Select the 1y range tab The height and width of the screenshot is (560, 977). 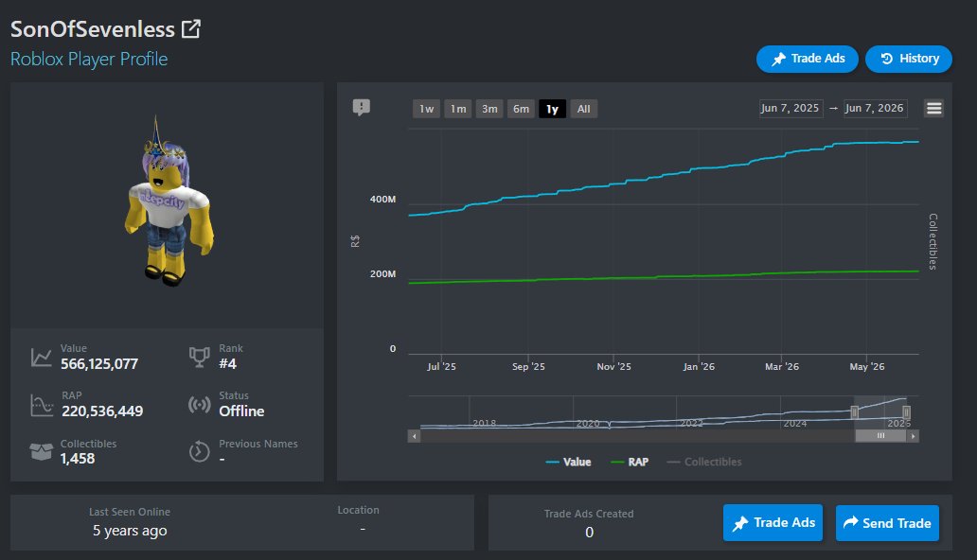point(553,109)
